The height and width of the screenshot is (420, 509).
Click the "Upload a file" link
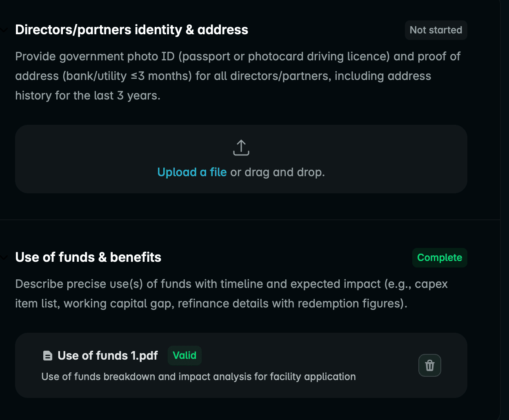[x=192, y=172]
